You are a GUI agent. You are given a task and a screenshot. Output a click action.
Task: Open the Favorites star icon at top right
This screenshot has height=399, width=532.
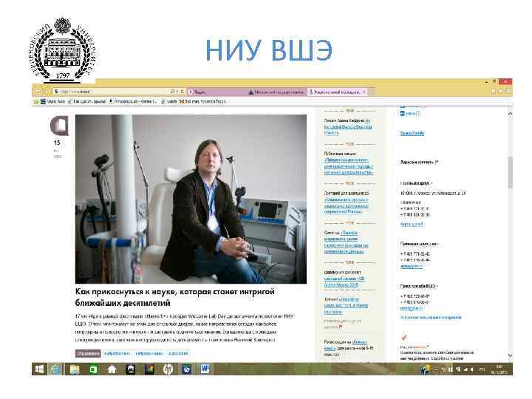point(501,92)
